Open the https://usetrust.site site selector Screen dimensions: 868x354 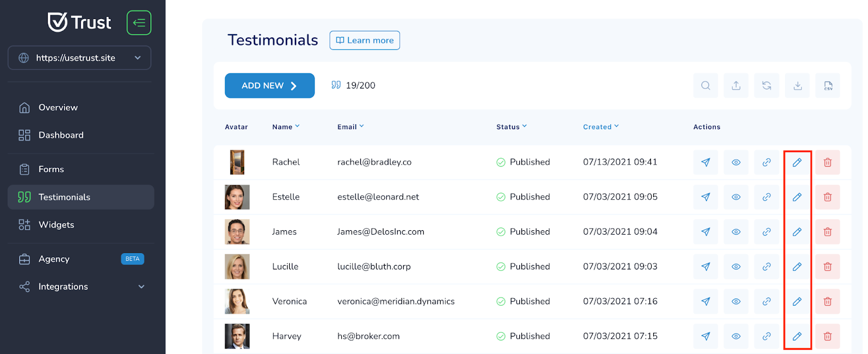[79, 58]
